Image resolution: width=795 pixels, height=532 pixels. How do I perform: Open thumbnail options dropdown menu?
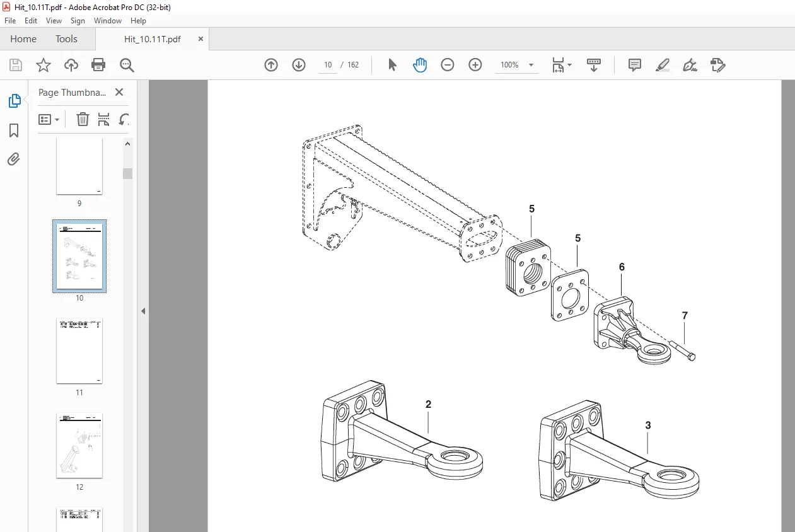[49, 119]
